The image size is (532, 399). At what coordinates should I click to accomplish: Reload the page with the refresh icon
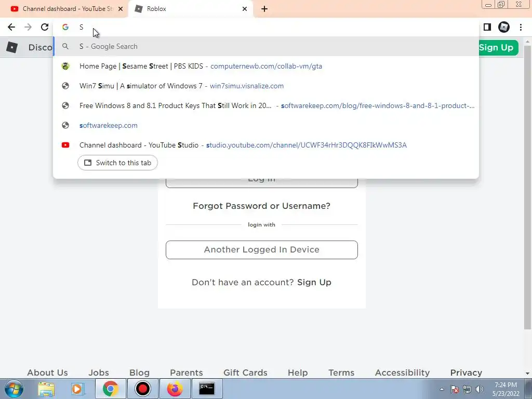pyautogui.click(x=45, y=27)
